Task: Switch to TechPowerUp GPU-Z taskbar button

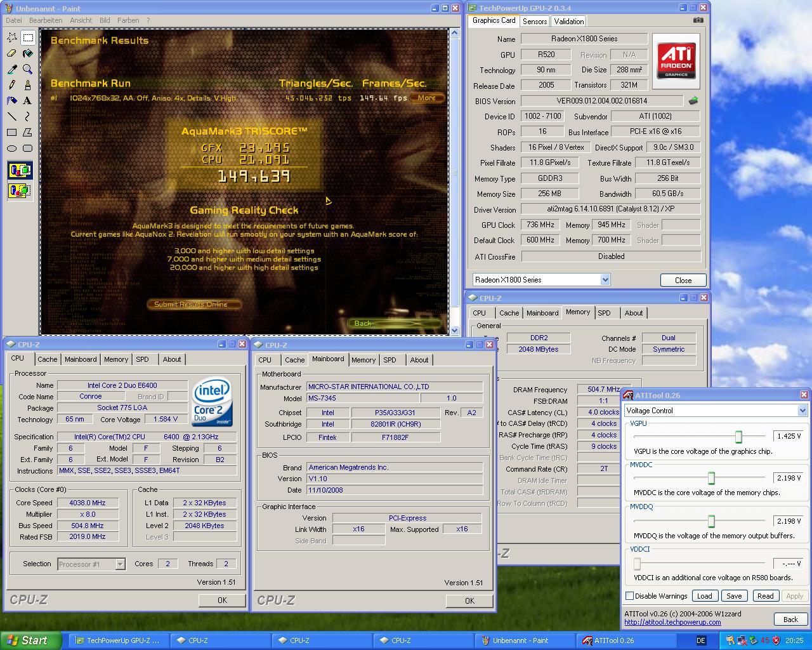Action: click(118, 640)
